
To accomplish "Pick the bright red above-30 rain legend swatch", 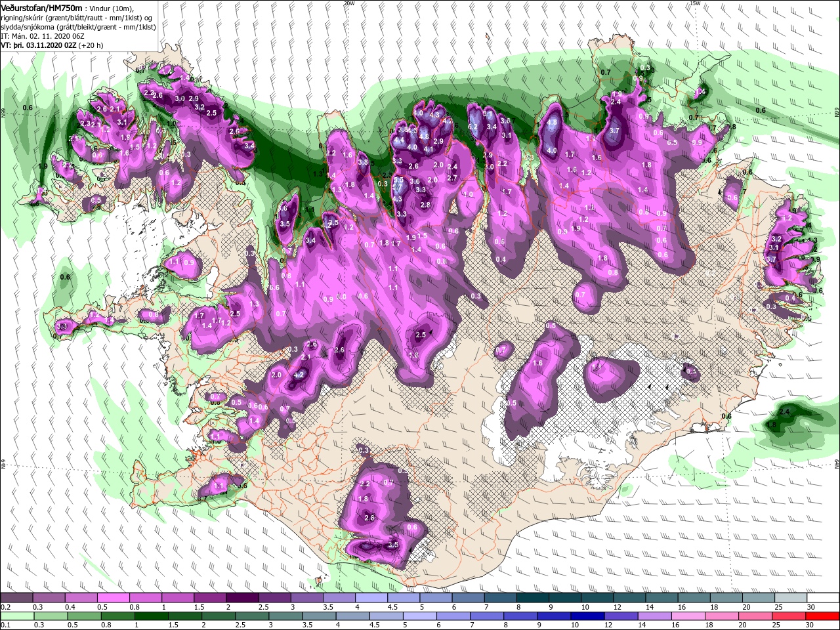I will coord(823,616).
